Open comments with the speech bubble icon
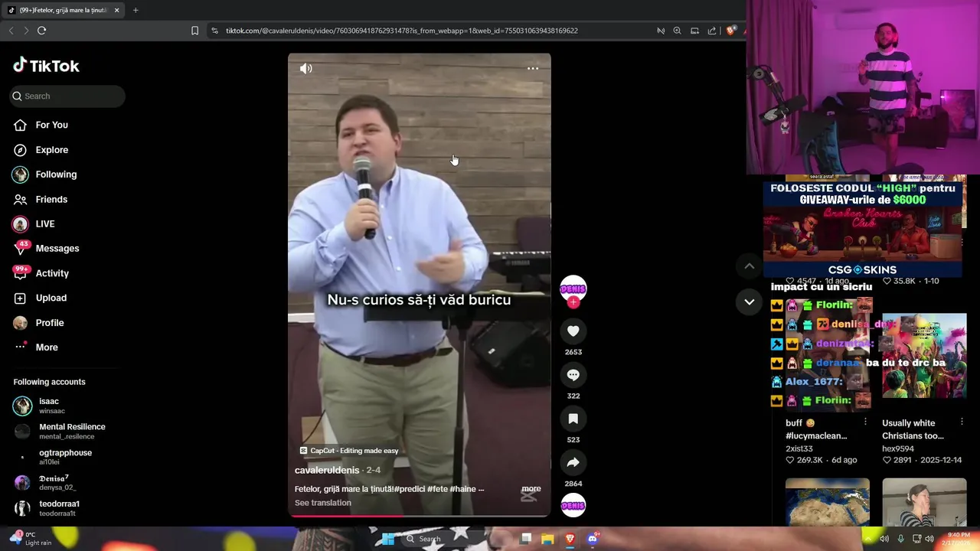This screenshot has height=551, width=980. [573, 375]
